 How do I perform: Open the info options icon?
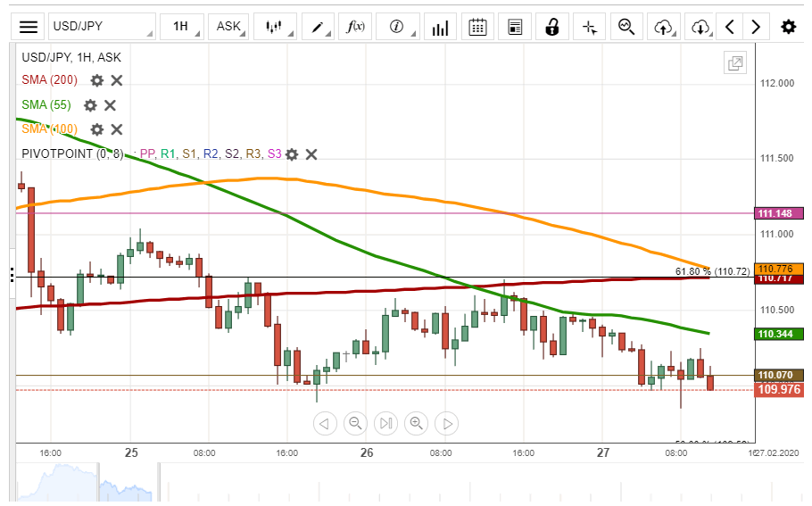coord(397,27)
